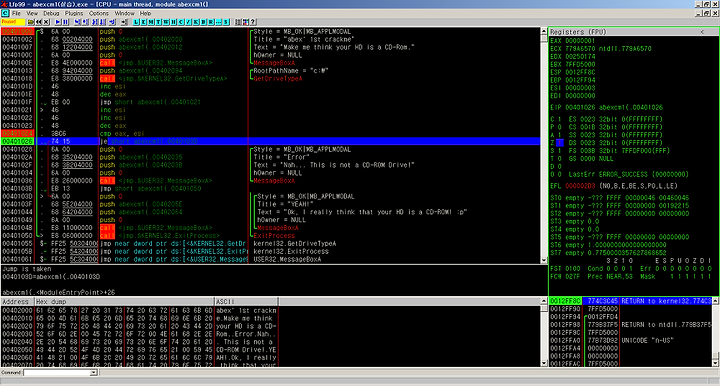
Task: Click into the Command input field
Action: point(57,373)
